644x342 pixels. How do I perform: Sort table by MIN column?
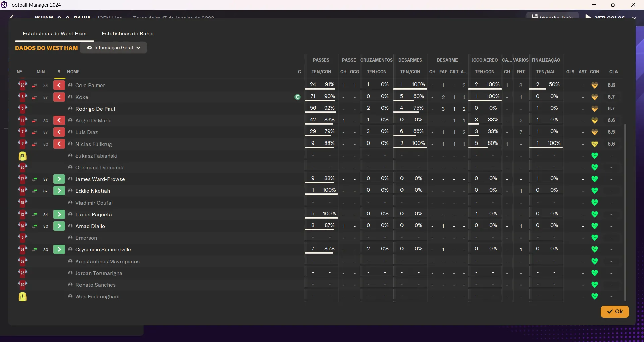pos(41,72)
